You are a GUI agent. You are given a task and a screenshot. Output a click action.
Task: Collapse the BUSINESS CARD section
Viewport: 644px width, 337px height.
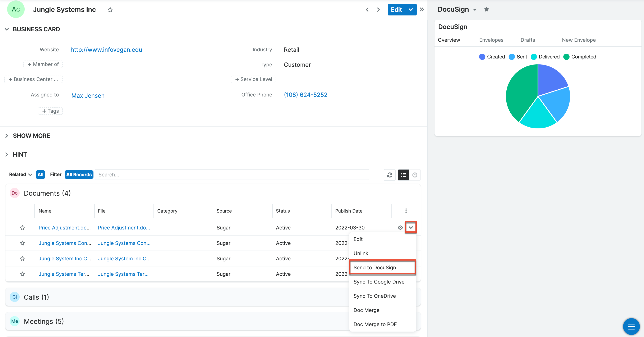[x=7, y=29]
